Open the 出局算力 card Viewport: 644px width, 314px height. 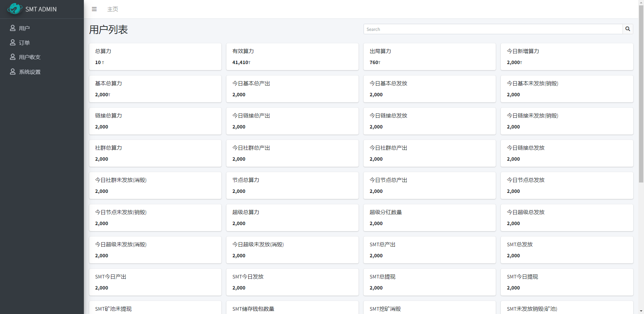click(x=429, y=57)
